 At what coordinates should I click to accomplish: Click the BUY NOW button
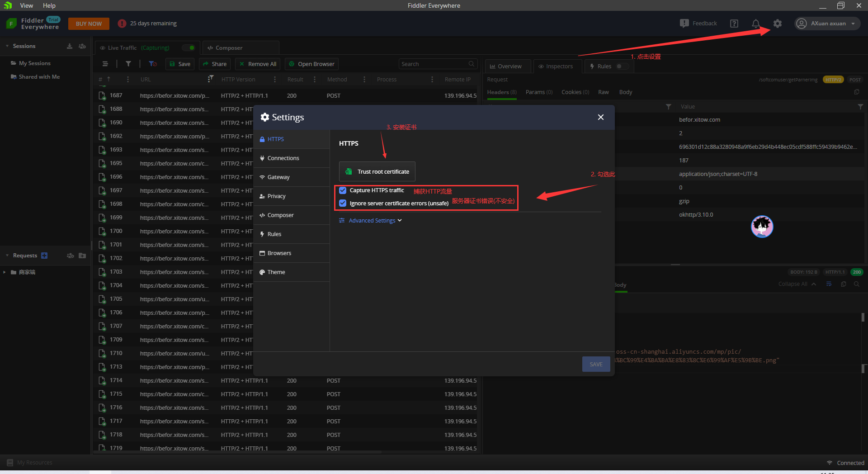[x=89, y=24]
